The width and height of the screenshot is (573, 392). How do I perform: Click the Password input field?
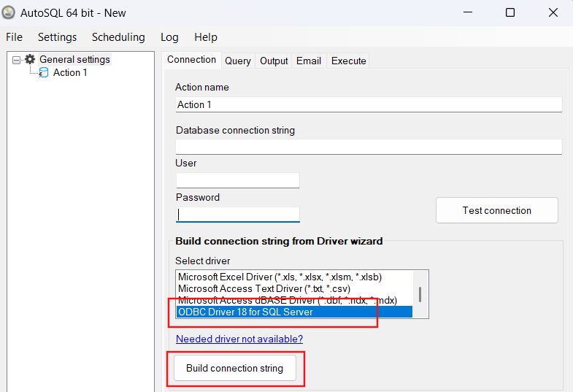(x=238, y=215)
